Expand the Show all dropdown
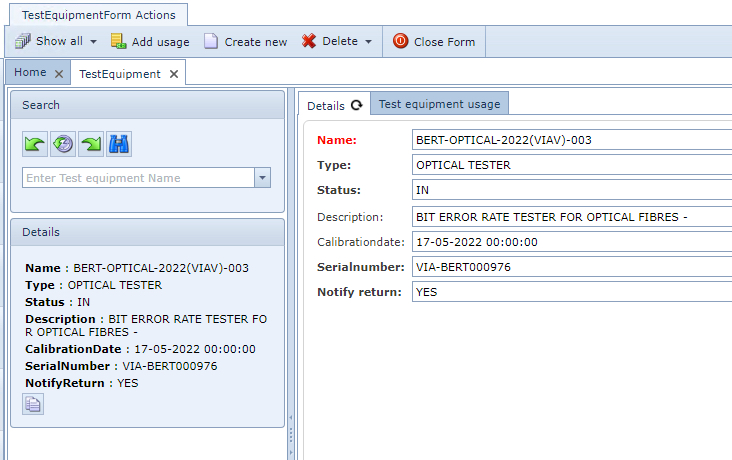The image size is (732, 460). click(93, 42)
